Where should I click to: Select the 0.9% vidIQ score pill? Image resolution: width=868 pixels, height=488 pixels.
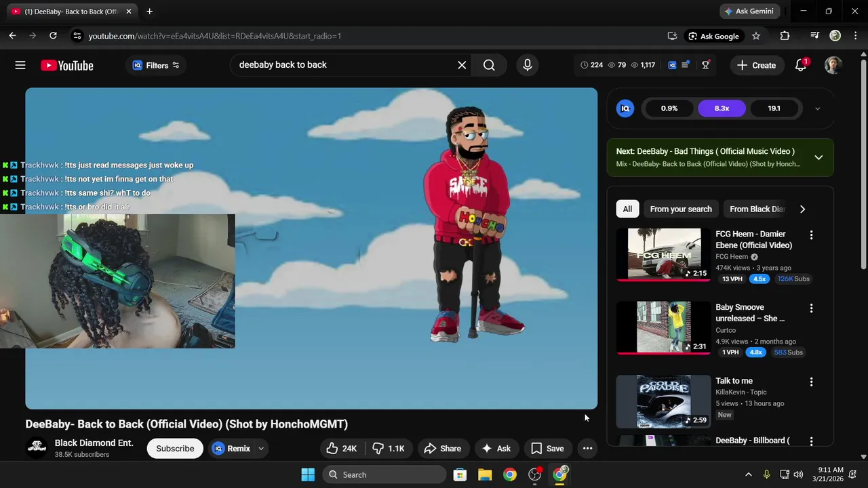(x=669, y=108)
